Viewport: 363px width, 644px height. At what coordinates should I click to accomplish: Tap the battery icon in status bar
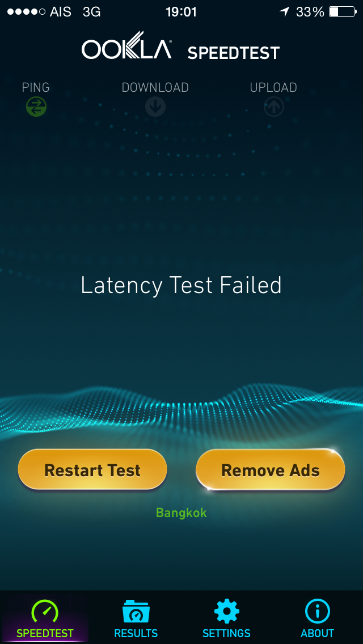click(343, 12)
